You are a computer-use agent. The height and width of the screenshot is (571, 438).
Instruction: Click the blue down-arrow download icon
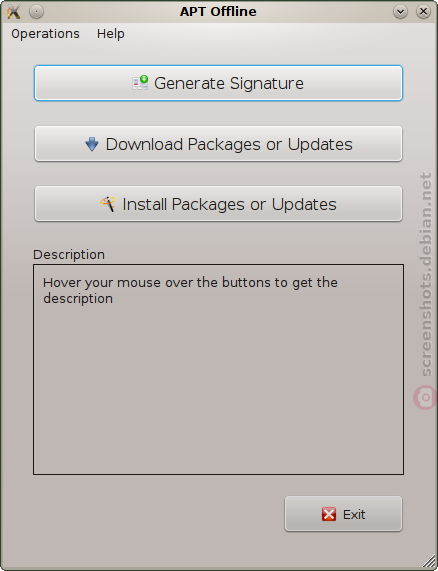point(92,144)
